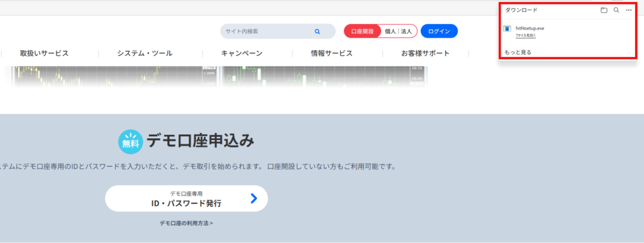
Task: Click もっと見る in download panel
Action: pyautogui.click(x=518, y=52)
